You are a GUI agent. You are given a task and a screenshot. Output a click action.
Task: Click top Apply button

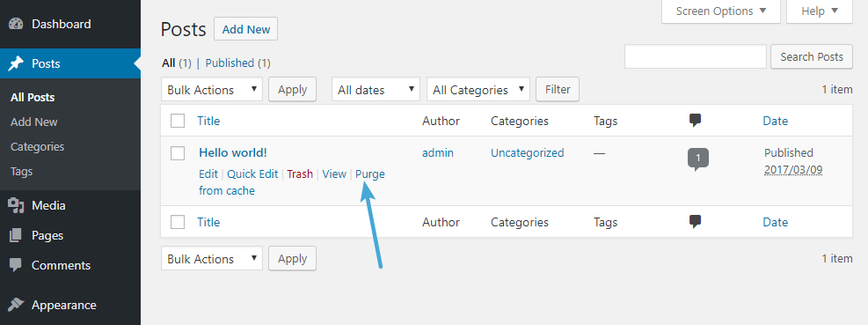[x=292, y=89]
